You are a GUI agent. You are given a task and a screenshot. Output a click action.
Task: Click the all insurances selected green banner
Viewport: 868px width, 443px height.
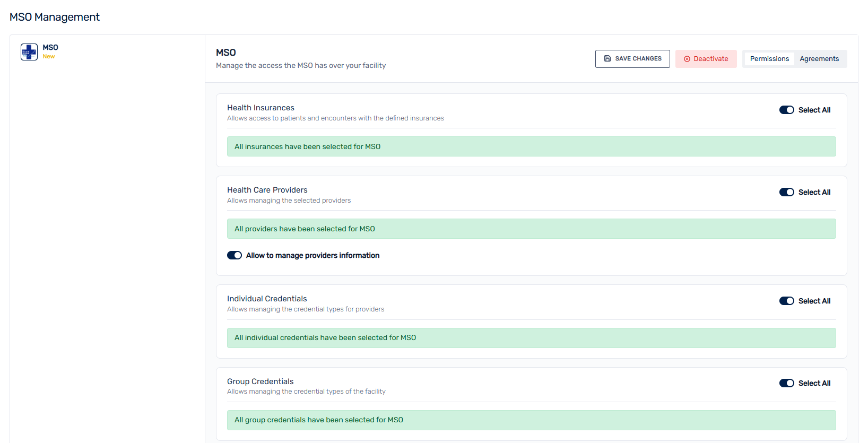(x=531, y=146)
